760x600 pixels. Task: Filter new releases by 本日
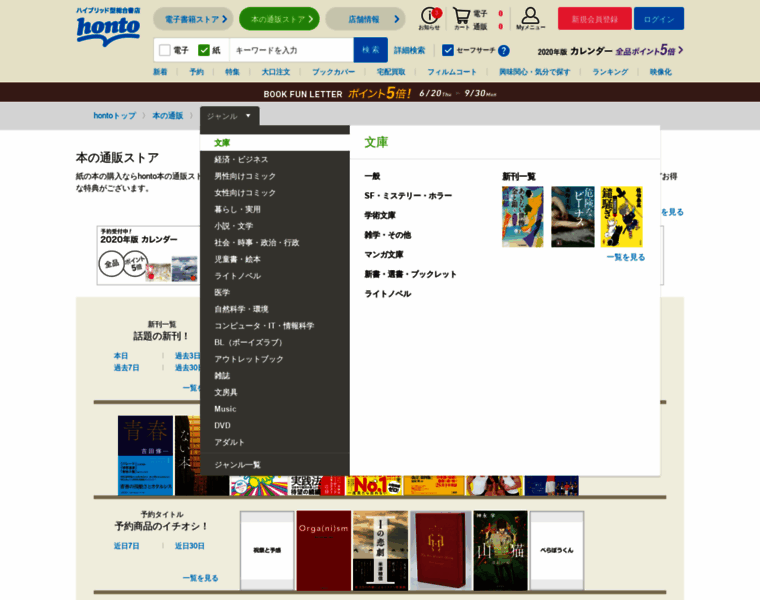[x=121, y=356]
